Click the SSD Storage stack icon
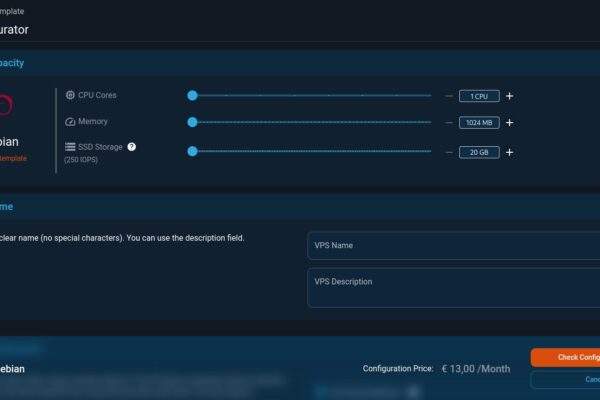600x400 pixels. point(70,147)
